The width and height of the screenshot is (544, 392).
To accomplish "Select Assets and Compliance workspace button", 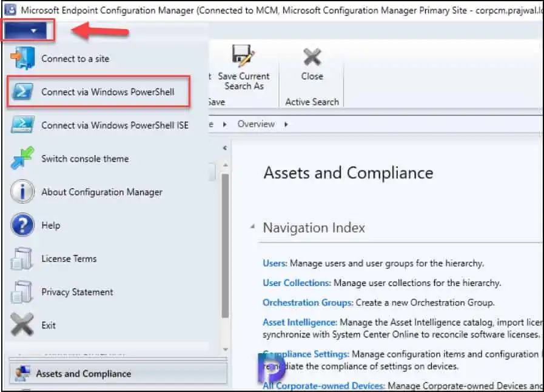I will [118, 373].
